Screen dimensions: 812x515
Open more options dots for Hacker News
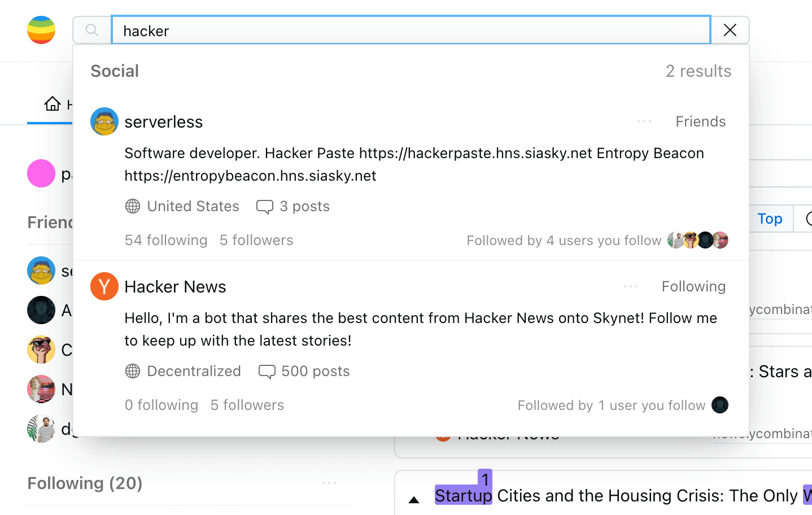631,286
